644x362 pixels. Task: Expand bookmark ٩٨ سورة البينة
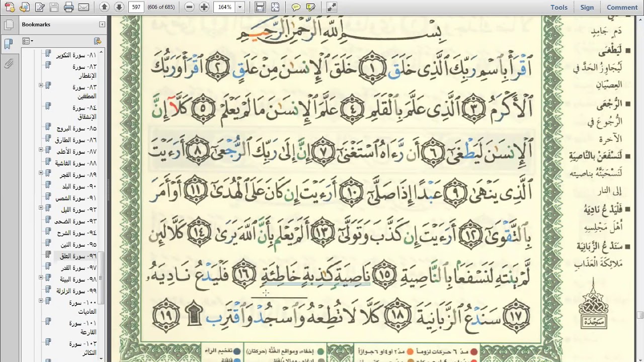41,278
